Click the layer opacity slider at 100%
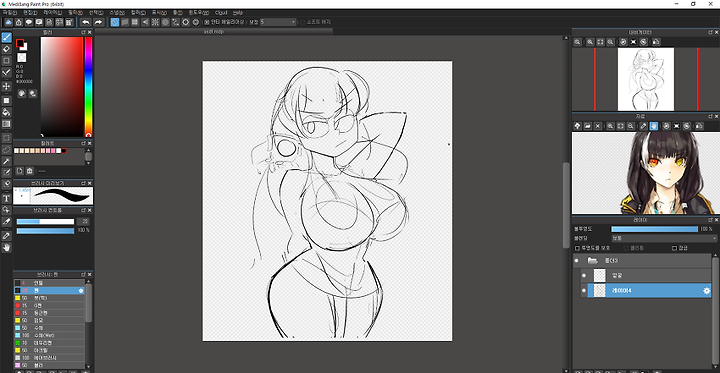 (x=654, y=229)
